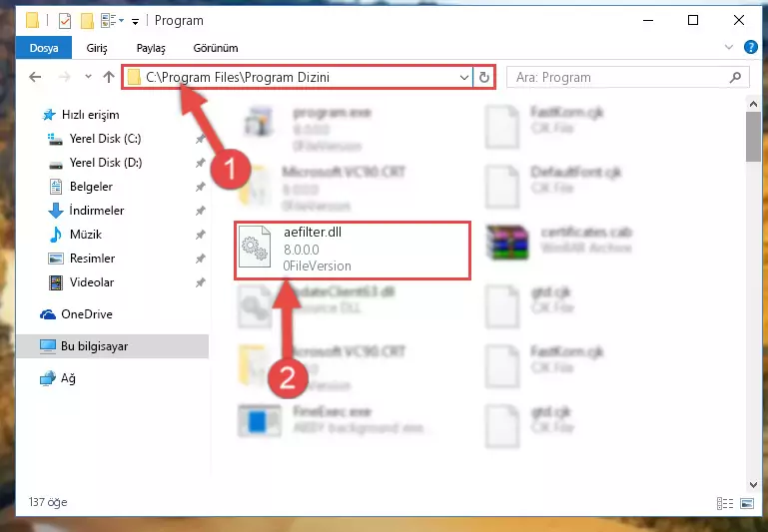Click scrollbar down arrow in file list
The image size is (768, 532).
click(753, 484)
